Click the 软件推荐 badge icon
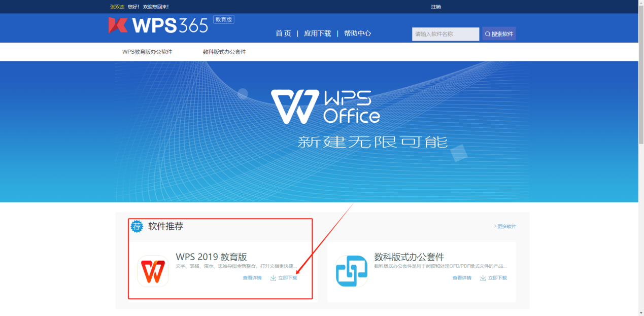Screen dimensions: 644x316 tap(137, 226)
